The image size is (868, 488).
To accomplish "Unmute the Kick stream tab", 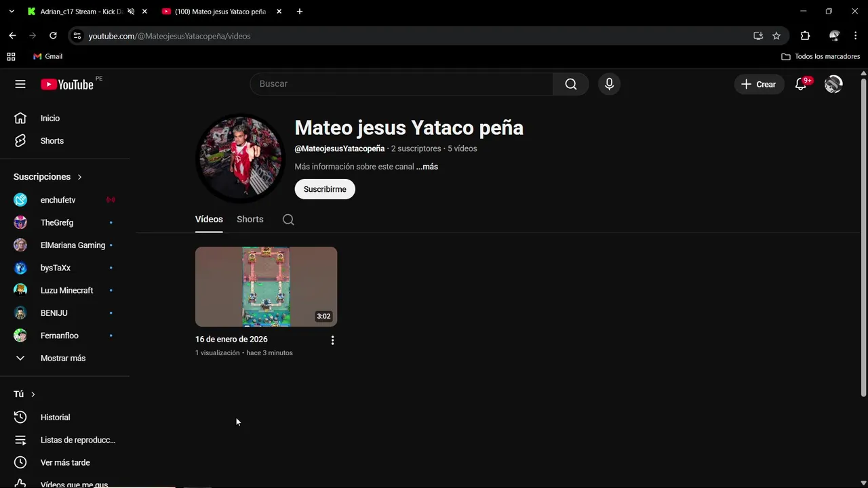I will tap(131, 12).
